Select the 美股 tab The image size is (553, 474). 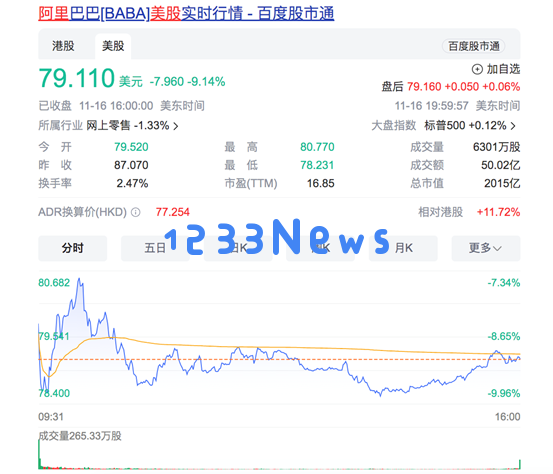tap(113, 46)
